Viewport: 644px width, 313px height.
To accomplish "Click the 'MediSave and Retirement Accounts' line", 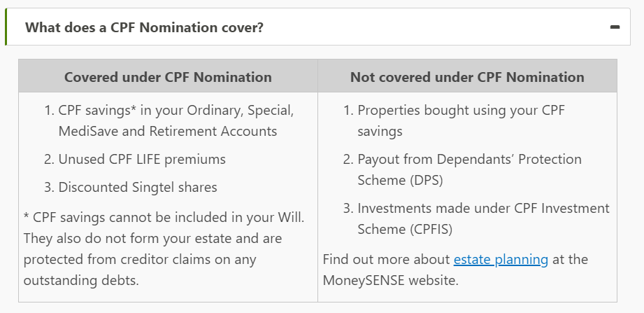I will point(168,131).
